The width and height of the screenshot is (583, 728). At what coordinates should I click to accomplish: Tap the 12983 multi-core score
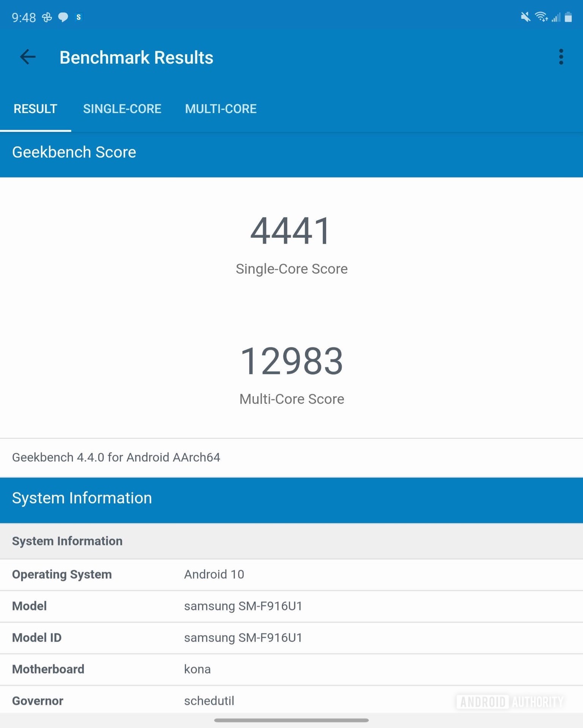(x=291, y=361)
